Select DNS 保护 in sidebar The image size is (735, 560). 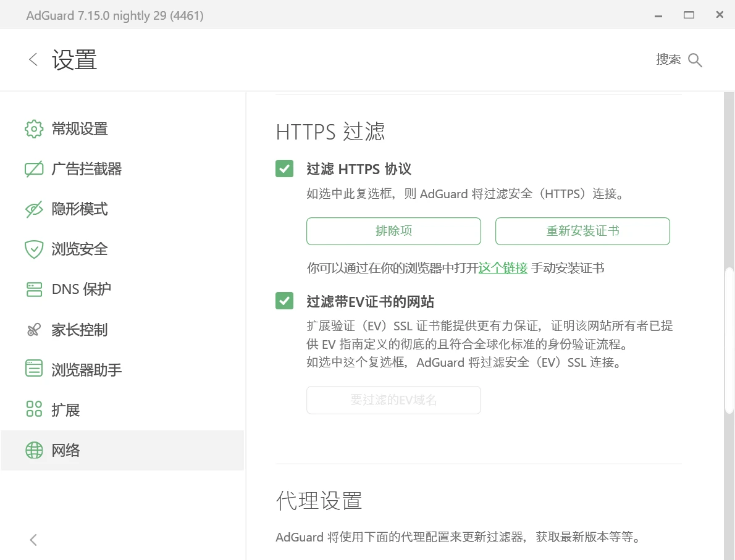122,289
